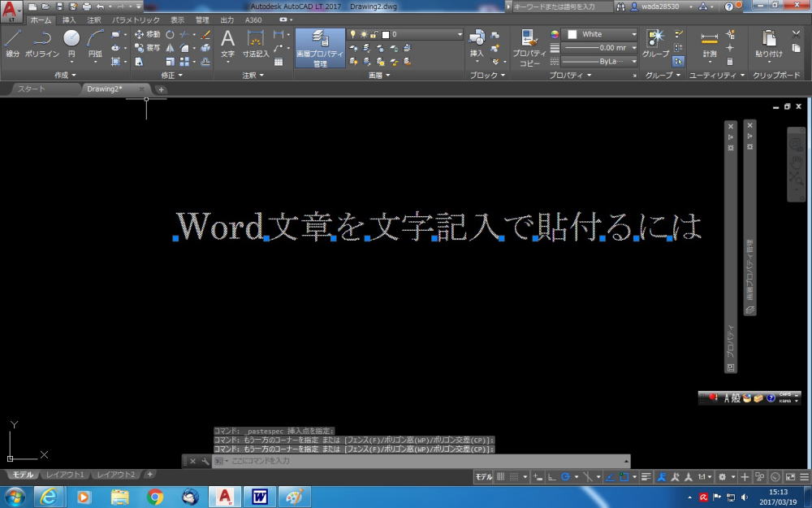Toggle group selection mode in Groups panel

click(678, 62)
